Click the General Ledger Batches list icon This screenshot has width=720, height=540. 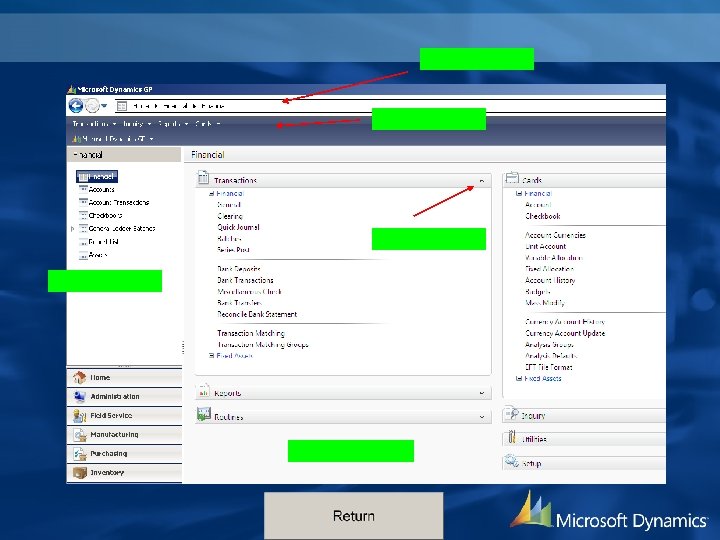click(83, 228)
